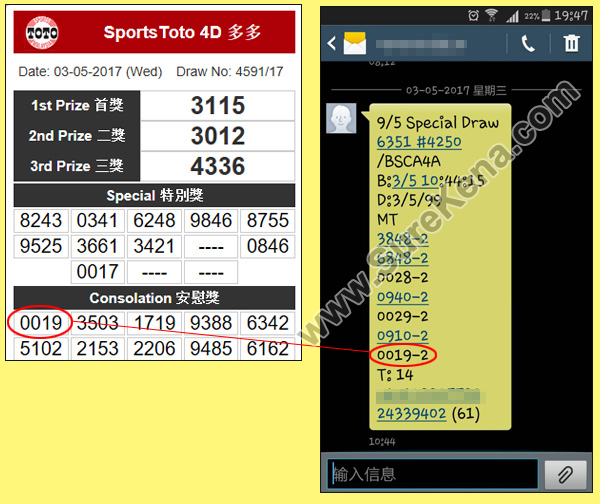The width and height of the screenshot is (600, 504).
Task: Click the 'Date: 03-05-2017 (Wed)' text
Action: pos(90,72)
